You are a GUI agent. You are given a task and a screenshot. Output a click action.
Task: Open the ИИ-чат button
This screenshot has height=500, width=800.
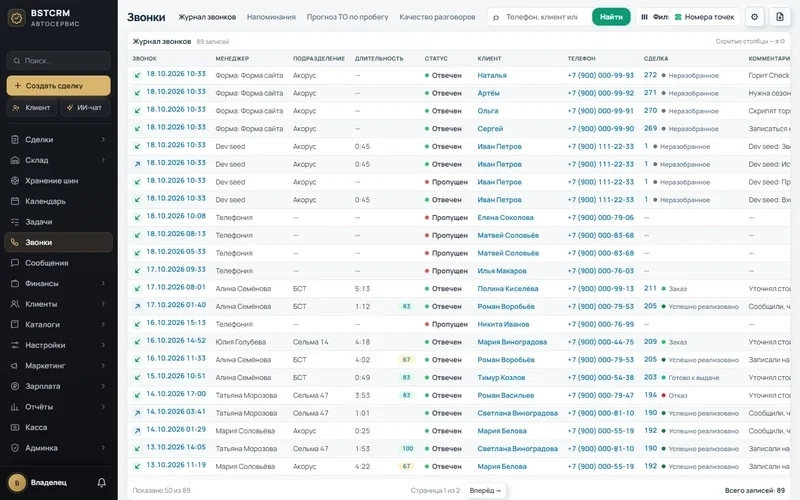(x=85, y=108)
